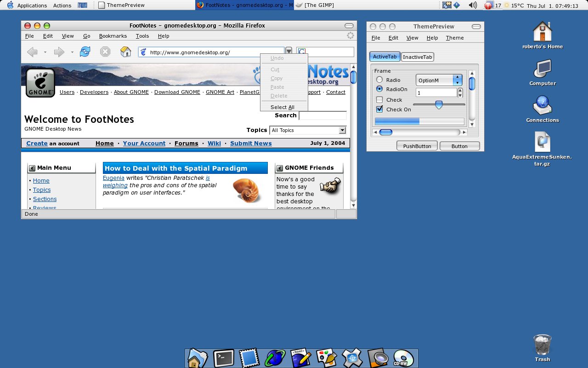
Task: Open the All Topics dropdown
Action: click(x=308, y=130)
